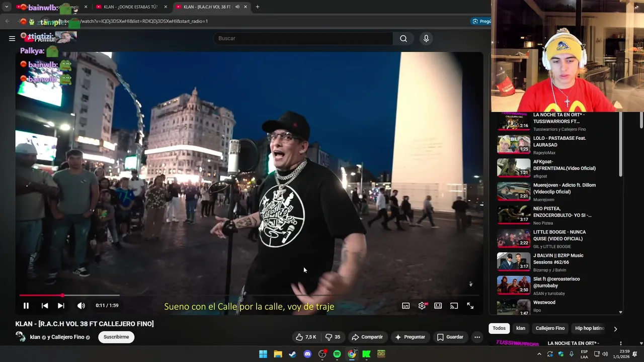
Task: Switch to KLAN - [R.A.C.H VOL 38 tab
Action: (x=206, y=7)
